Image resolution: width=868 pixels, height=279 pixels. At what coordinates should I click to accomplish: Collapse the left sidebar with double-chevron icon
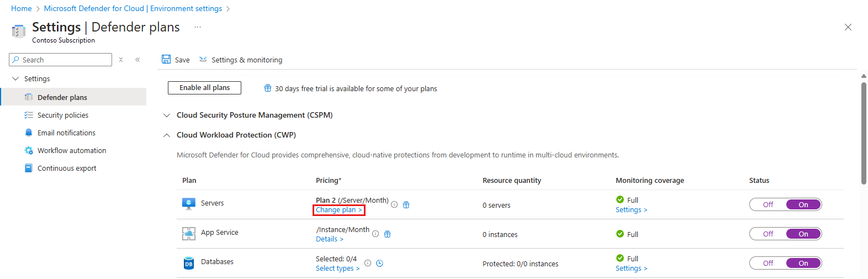tap(137, 60)
